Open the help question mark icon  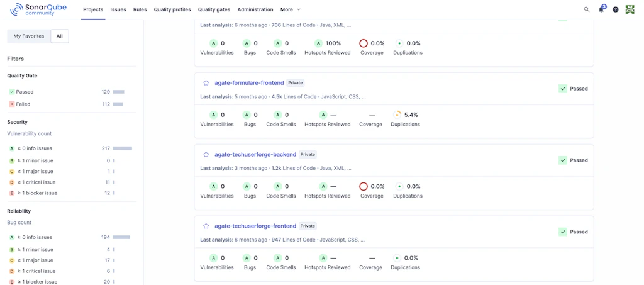coord(615,9)
